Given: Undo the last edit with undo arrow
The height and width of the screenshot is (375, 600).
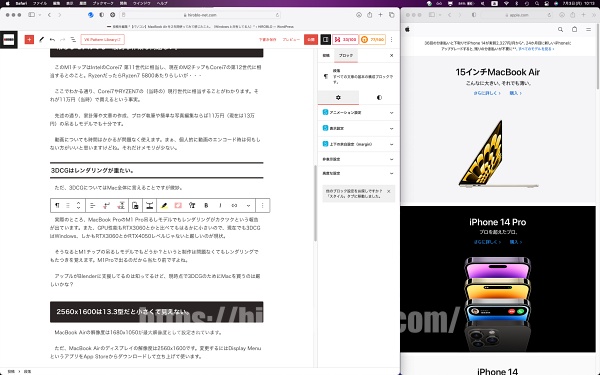Looking at the screenshot, I should [x=52, y=39].
